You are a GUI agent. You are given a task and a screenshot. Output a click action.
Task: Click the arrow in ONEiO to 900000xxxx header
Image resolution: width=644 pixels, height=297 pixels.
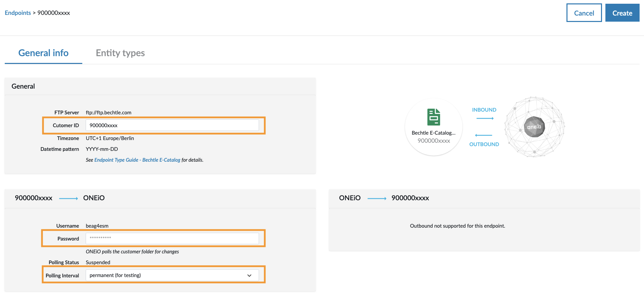coord(377,199)
